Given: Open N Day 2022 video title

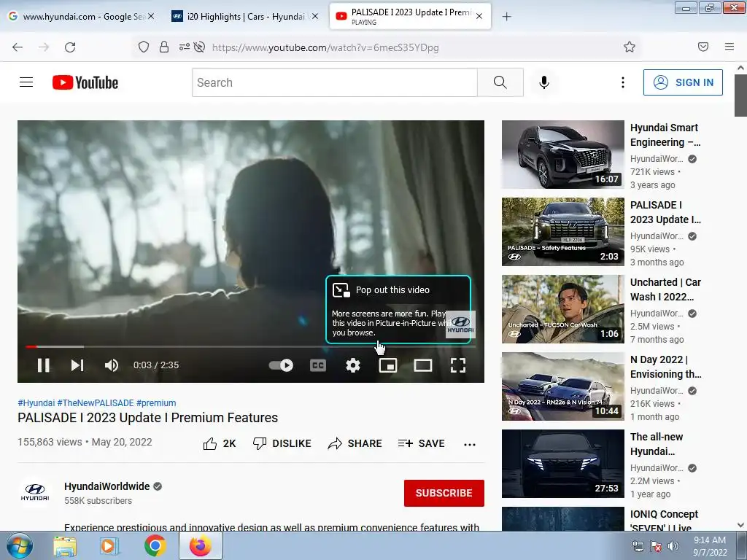Looking at the screenshot, I should click(x=665, y=367).
